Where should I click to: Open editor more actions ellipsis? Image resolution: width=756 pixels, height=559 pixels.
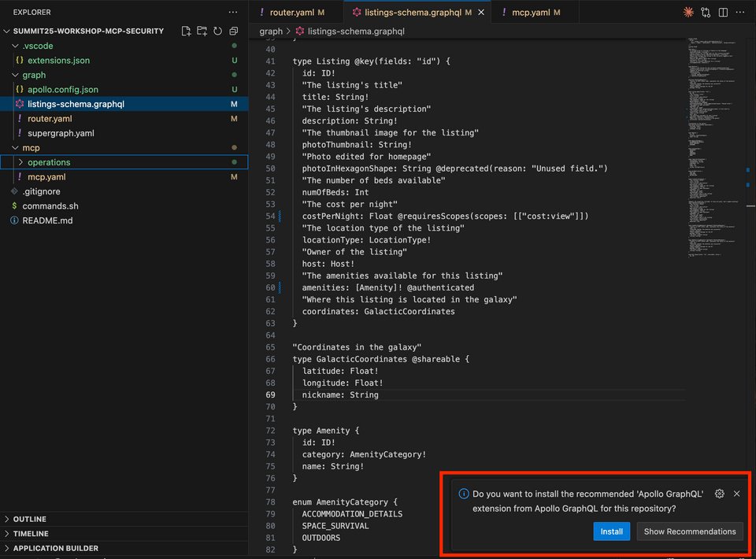[x=740, y=13]
